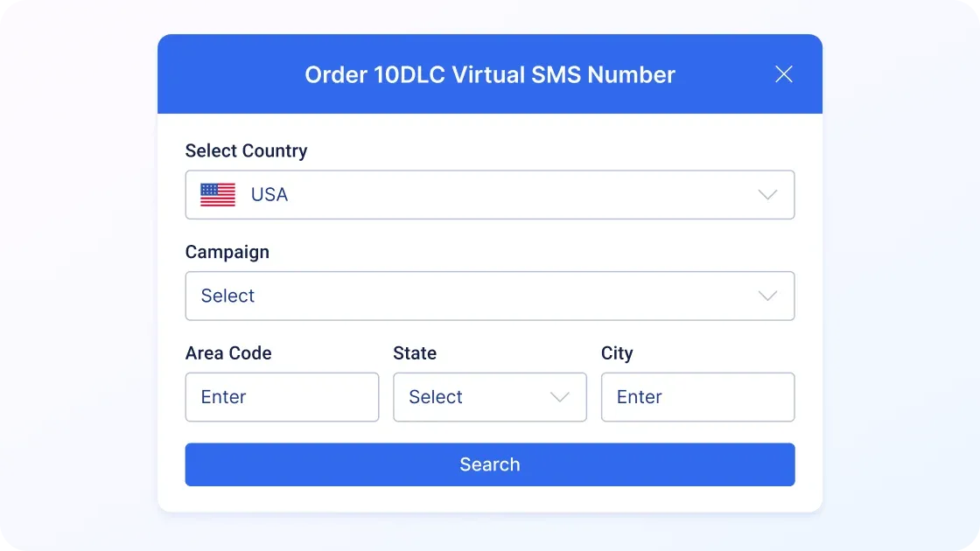Viewport: 980px width, 551px height.
Task: Click the State selector under the State label
Action: pyautogui.click(x=490, y=397)
